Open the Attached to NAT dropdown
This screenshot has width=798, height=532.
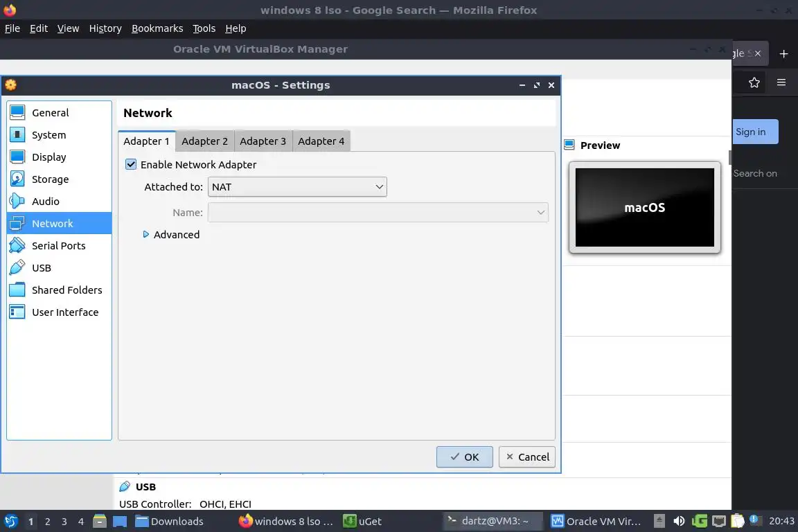click(297, 187)
